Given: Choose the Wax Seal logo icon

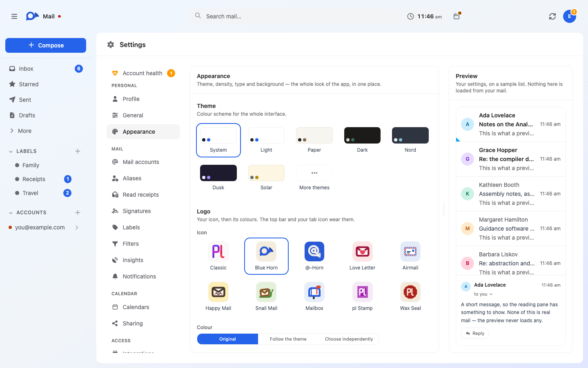Looking at the screenshot, I should [410, 296].
